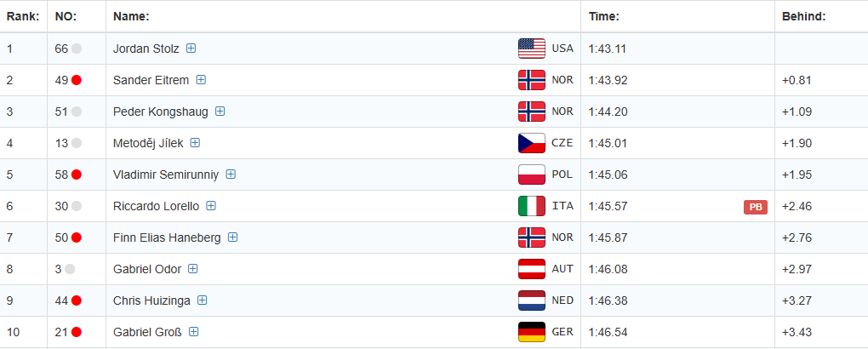This screenshot has width=868, height=349.
Task: Click Sander Eitrem's Norwegian flag
Action: pos(531,80)
